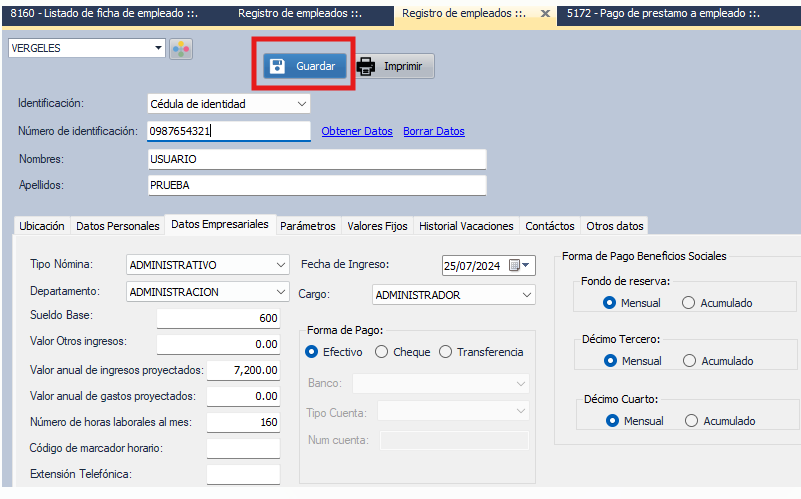
Task: Set Décimo Tercero to Acumulado
Action: (x=688, y=361)
